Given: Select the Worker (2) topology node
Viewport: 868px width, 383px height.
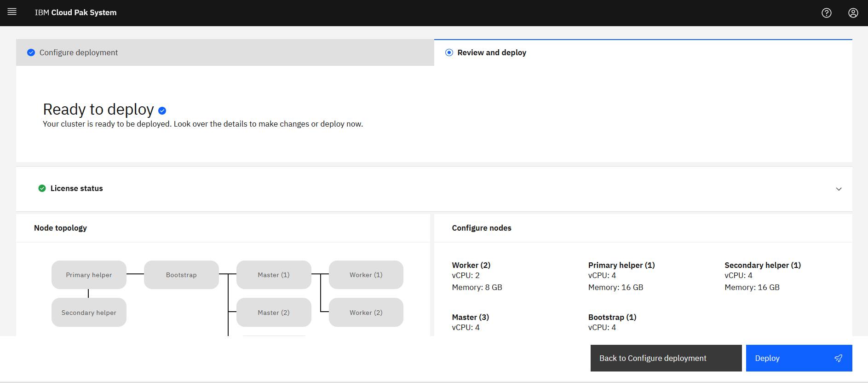Looking at the screenshot, I should [366, 313].
